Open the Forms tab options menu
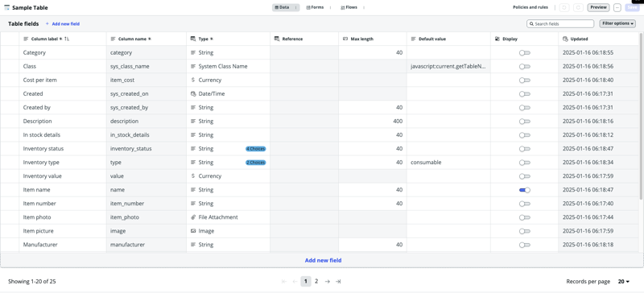The image size is (644, 293). (330, 7)
